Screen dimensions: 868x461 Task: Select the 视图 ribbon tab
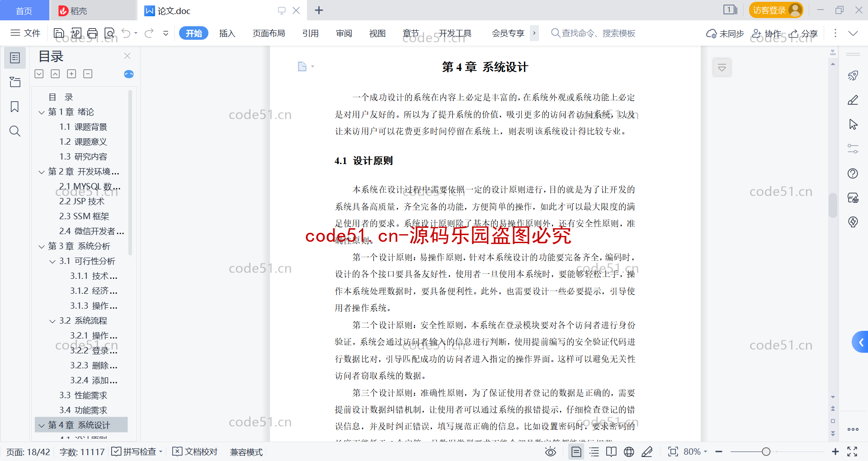377,33
